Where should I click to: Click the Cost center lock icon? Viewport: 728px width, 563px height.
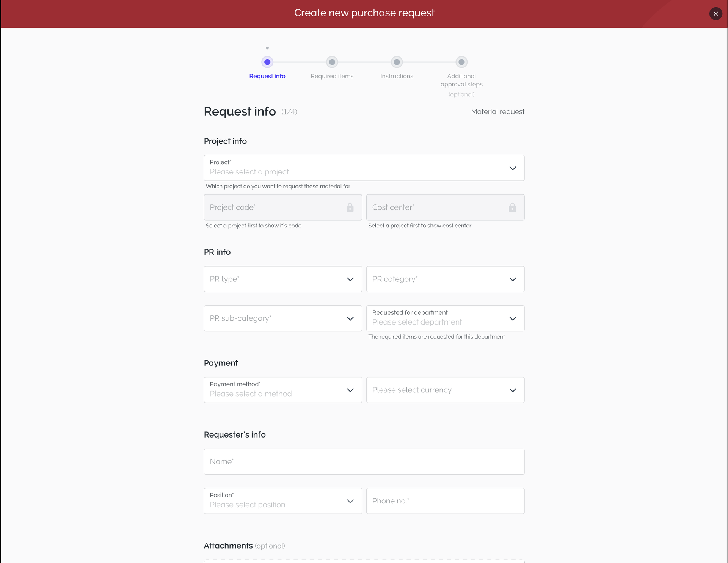(x=512, y=207)
